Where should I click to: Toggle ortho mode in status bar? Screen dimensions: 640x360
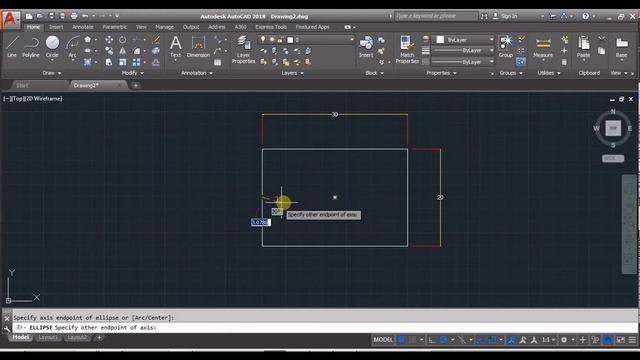432,340
